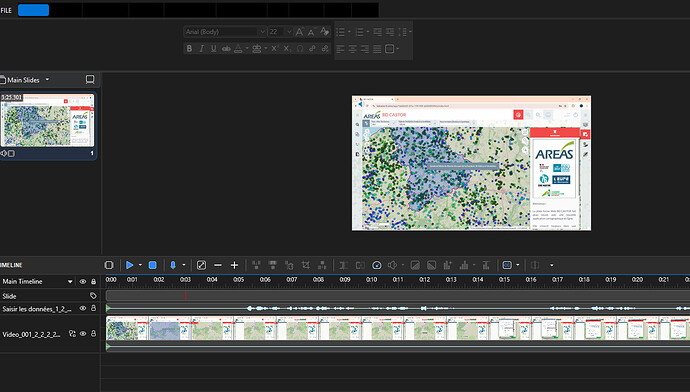Zoom out the timeline with minus

click(x=218, y=265)
